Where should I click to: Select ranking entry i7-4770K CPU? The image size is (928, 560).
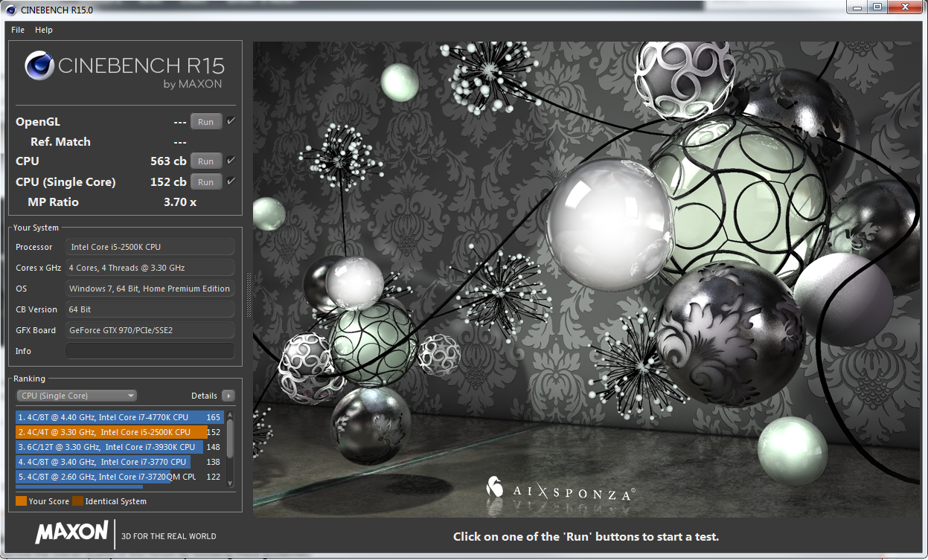[119, 417]
